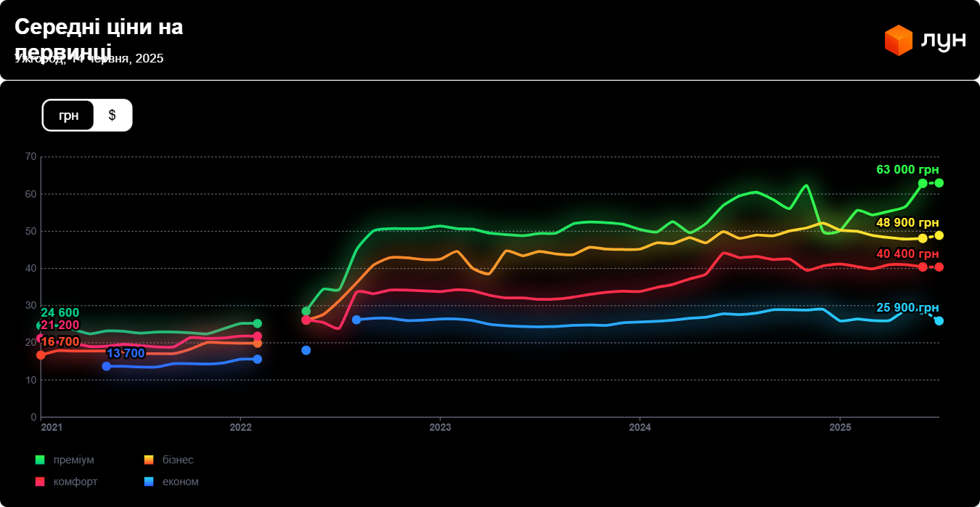The height and width of the screenshot is (507, 980).
Task: Toggle the комфорт legend series
Action: tap(75, 482)
